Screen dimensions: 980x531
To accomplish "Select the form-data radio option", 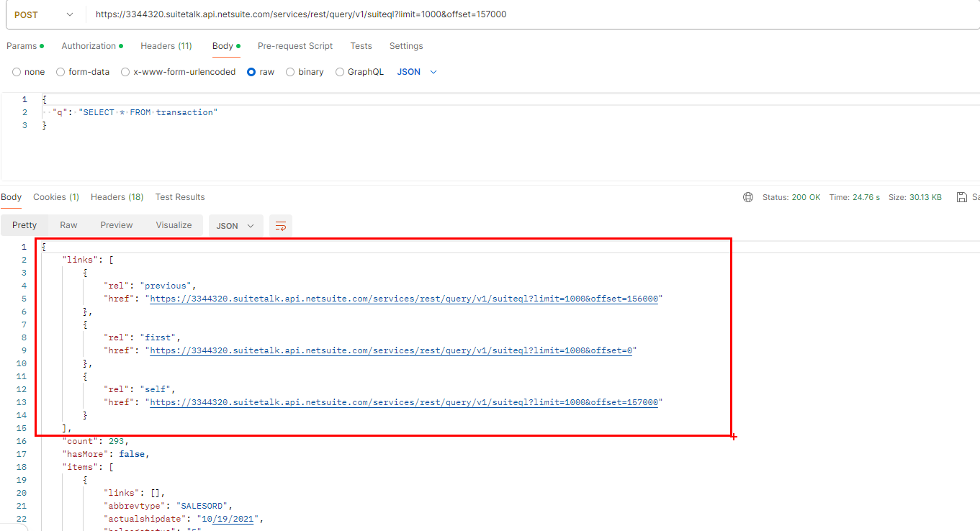I will [60, 72].
